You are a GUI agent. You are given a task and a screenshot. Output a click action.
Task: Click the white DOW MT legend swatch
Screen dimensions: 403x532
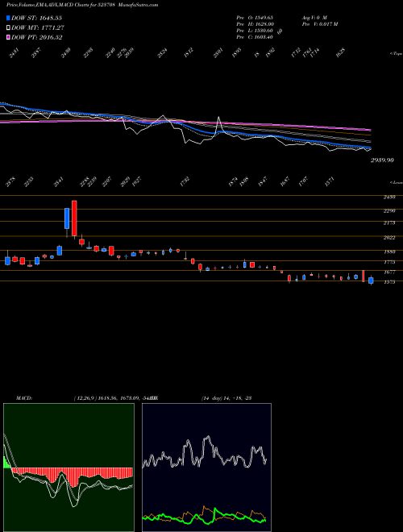(9, 28)
